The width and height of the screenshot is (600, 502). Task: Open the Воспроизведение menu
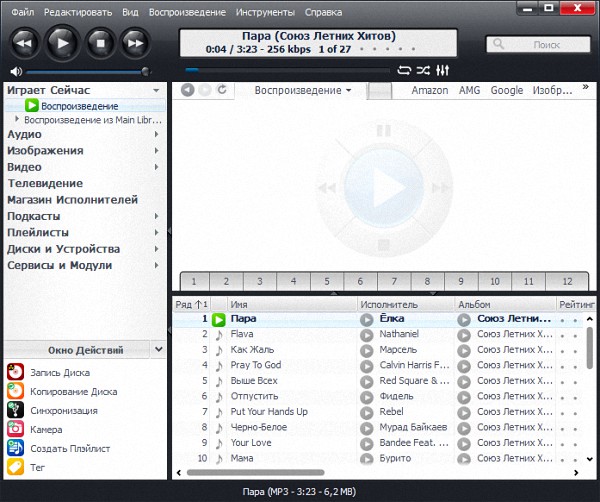(x=187, y=13)
